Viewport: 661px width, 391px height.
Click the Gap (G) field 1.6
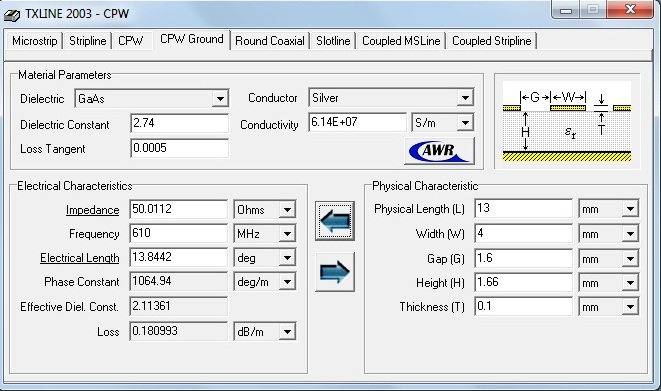523,258
